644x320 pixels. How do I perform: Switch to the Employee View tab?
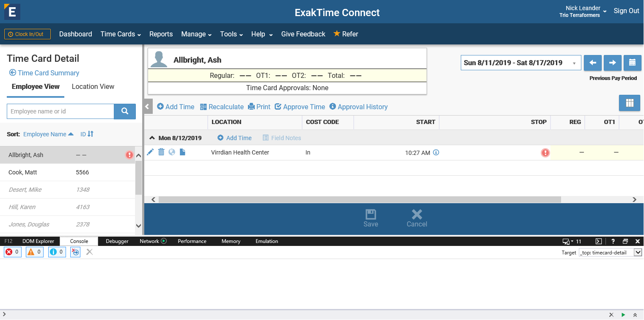[x=36, y=87]
